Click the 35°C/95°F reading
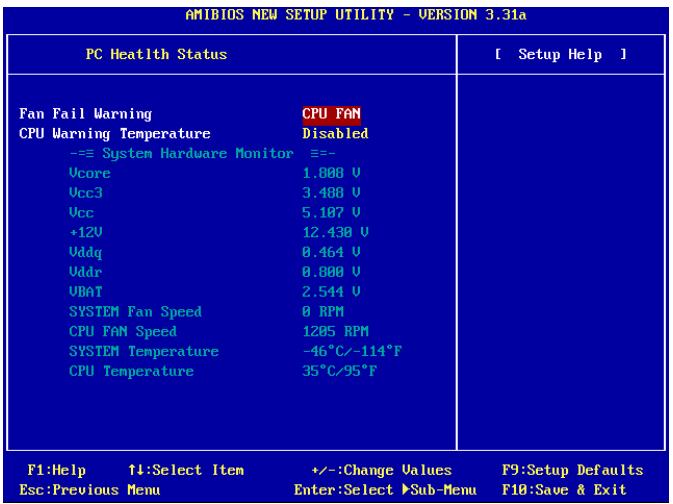 click(340, 370)
